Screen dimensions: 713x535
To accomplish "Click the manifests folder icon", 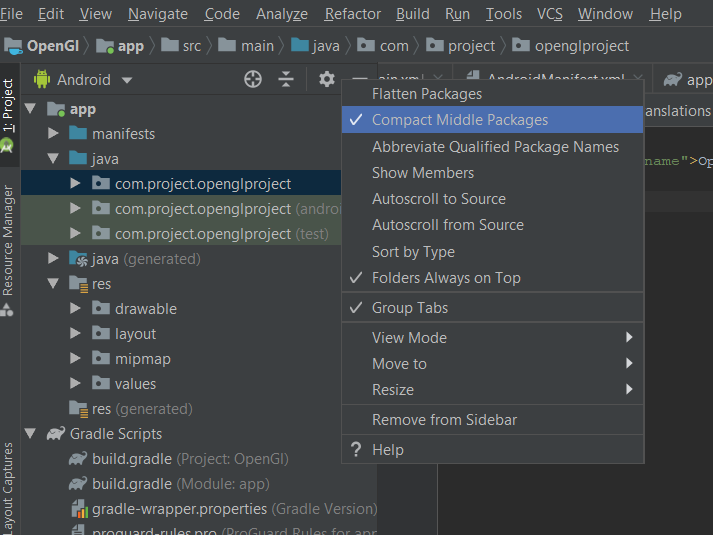I will tap(78, 133).
